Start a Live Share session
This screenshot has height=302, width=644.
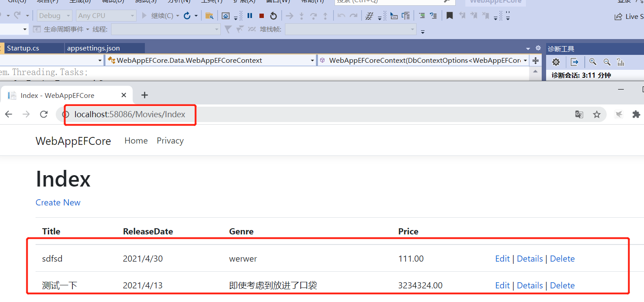tap(629, 17)
